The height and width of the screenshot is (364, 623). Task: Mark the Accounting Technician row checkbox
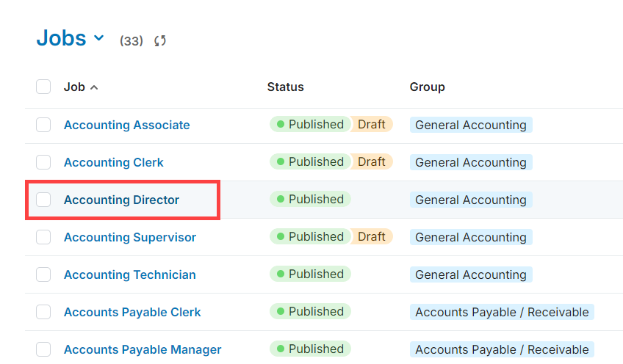click(x=43, y=274)
